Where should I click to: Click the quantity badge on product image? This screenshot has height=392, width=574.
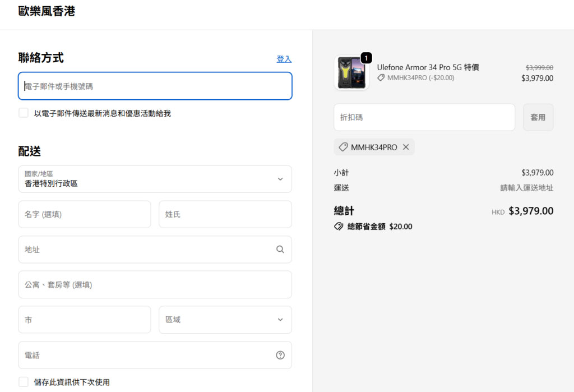[366, 58]
